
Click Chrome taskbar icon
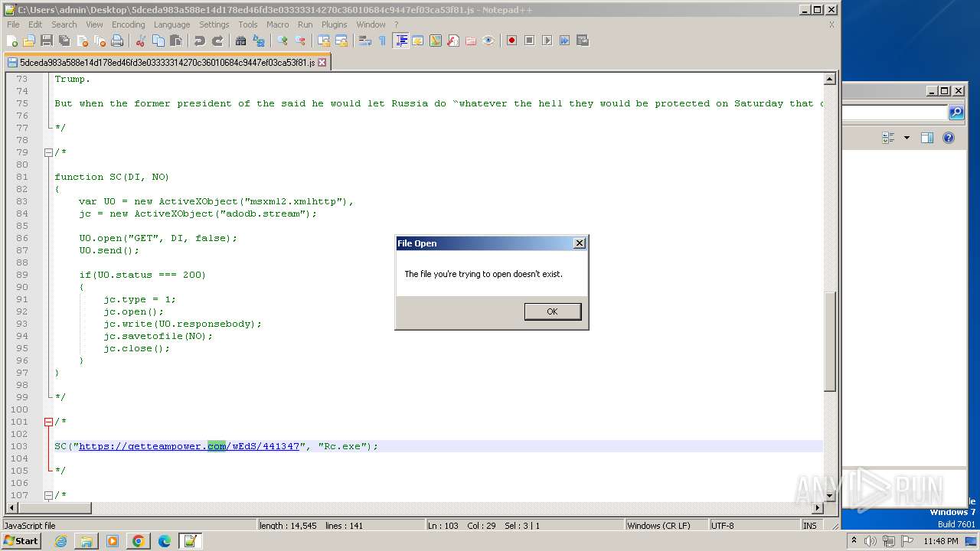139,541
